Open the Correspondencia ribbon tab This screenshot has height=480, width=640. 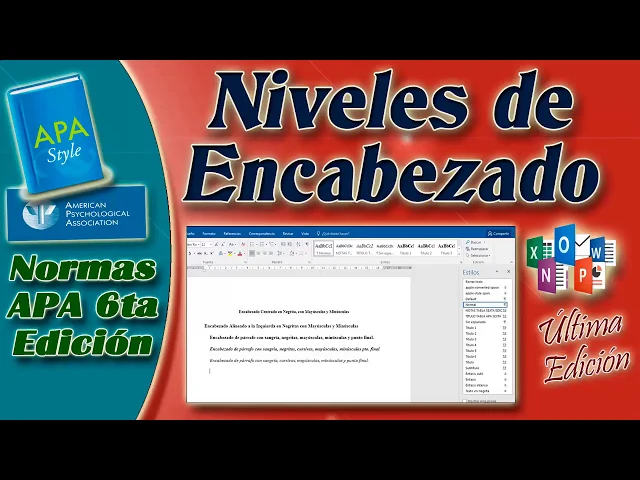262,233
